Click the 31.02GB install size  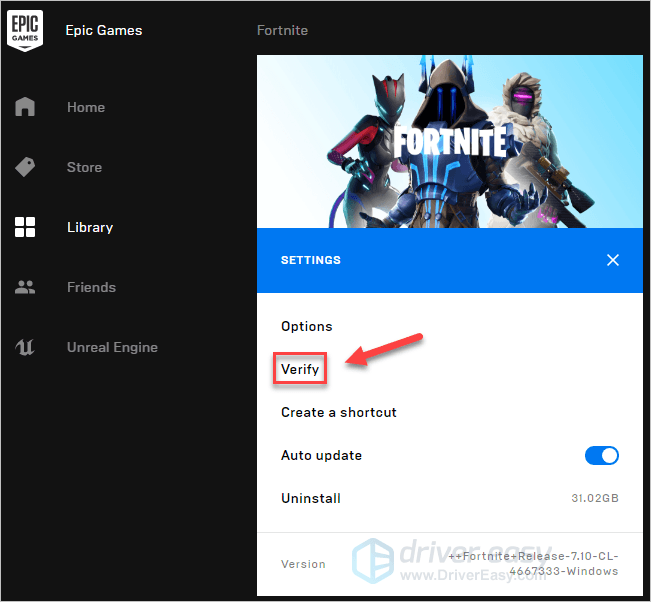tap(595, 498)
